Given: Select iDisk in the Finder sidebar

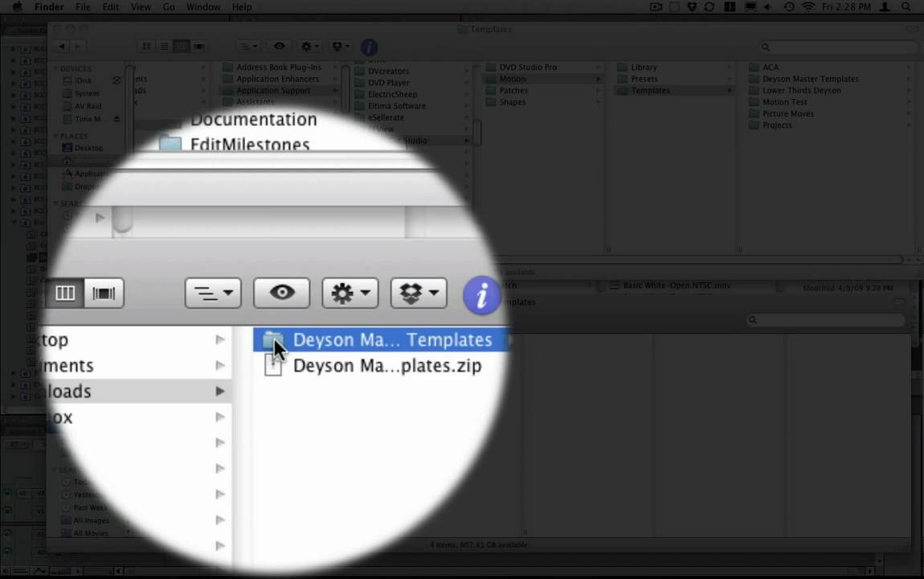Looking at the screenshot, I should [83, 80].
